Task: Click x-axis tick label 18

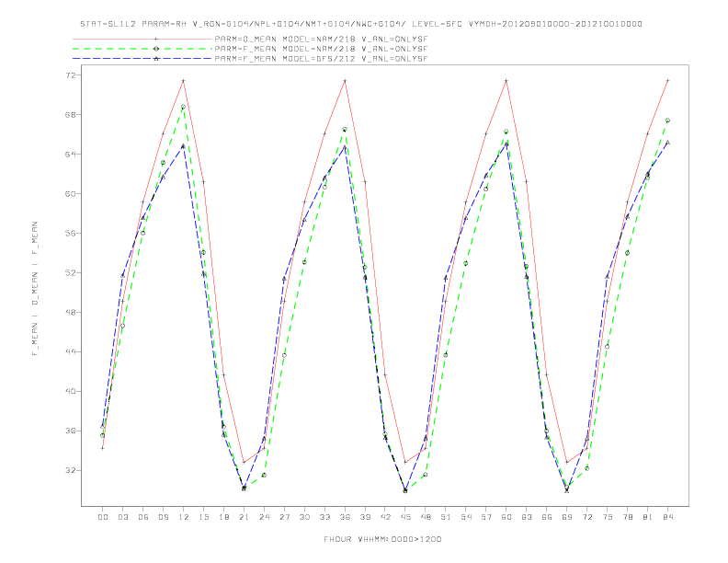Action: (x=223, y=517)
